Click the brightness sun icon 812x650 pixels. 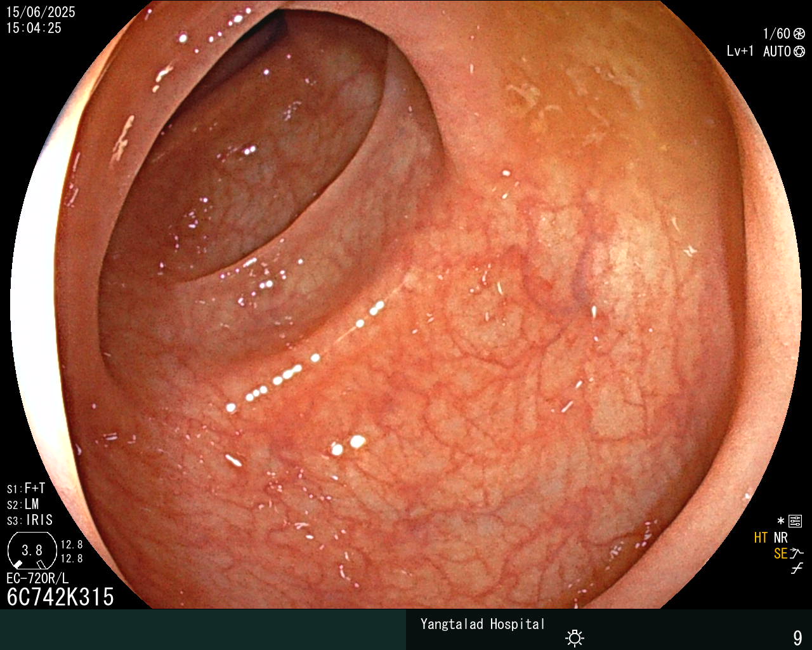click(x=575, y=637)
